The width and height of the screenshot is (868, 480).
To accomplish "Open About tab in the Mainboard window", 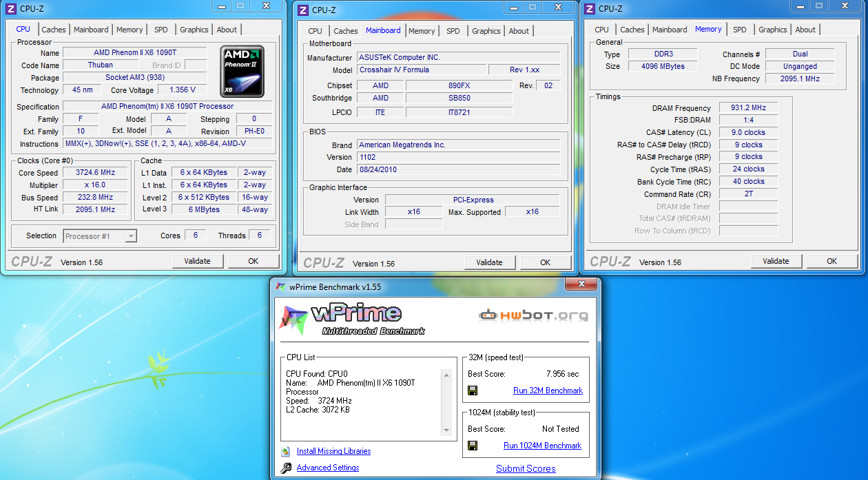I will 519,31.
